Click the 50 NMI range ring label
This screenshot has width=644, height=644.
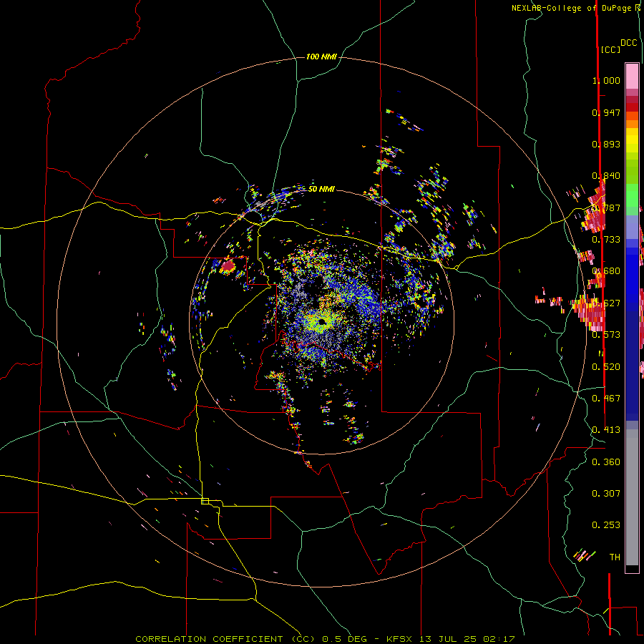[321, 189]
